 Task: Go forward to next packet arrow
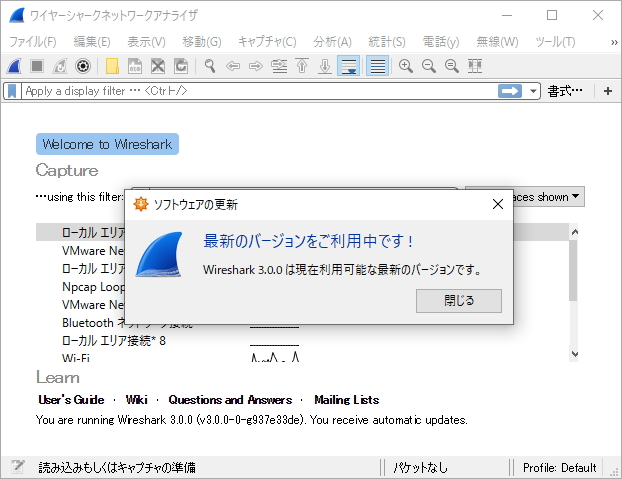coord(256,66)
